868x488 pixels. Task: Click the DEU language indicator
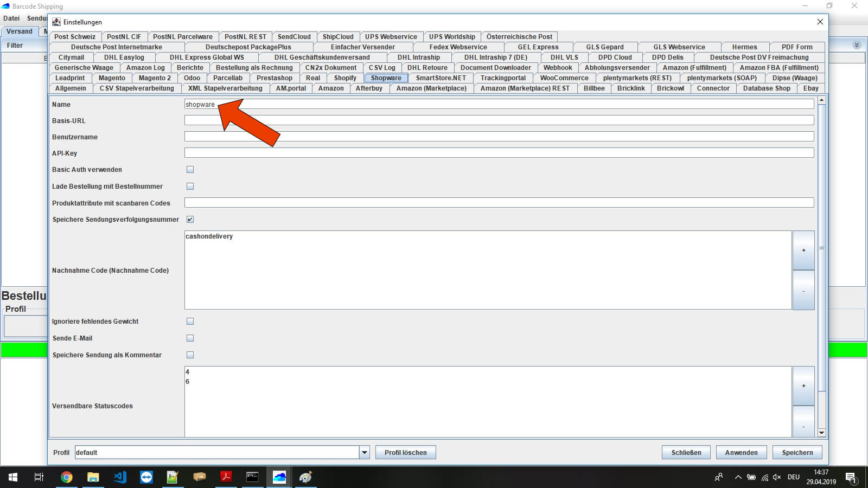pyautogui.click(x=794, y=477)
